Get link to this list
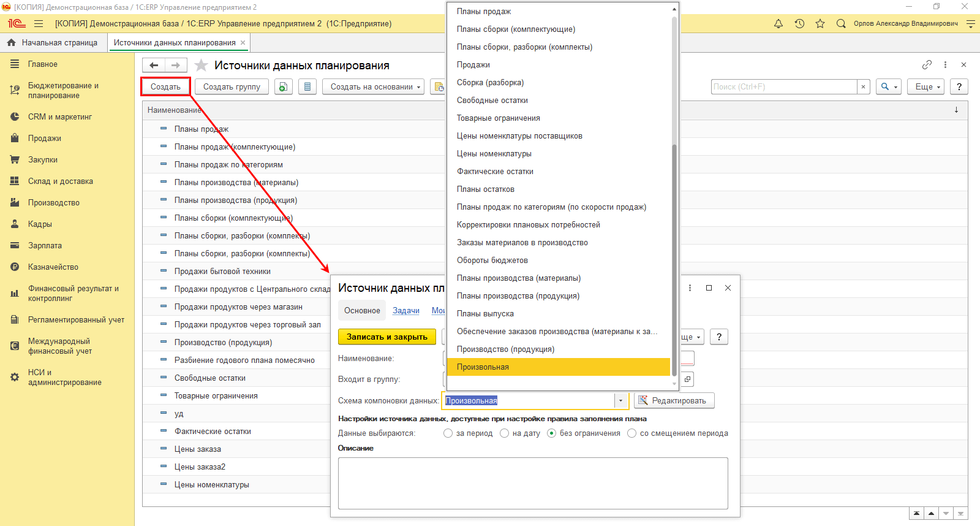 tap(927, 64)
